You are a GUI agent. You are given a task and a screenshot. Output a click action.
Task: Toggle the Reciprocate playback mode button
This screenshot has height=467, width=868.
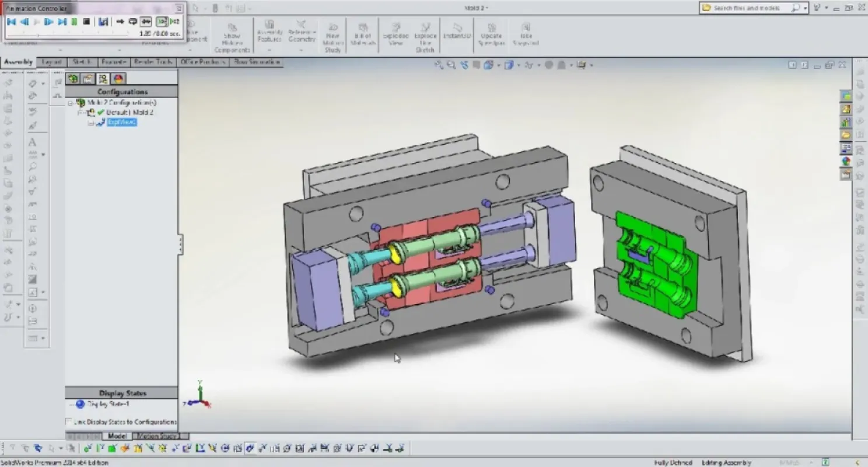146,22
